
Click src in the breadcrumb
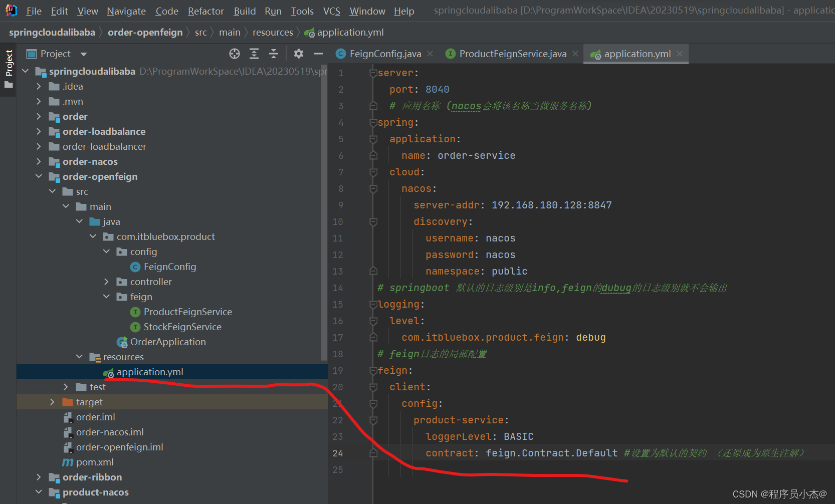pyautogui.click(x=201, y=33)
